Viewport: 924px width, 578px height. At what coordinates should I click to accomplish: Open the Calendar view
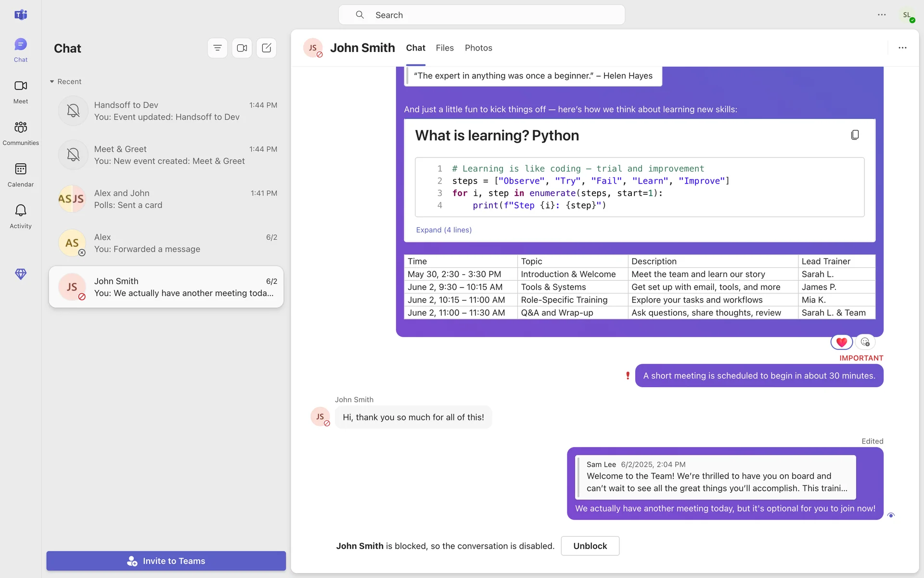21,174
